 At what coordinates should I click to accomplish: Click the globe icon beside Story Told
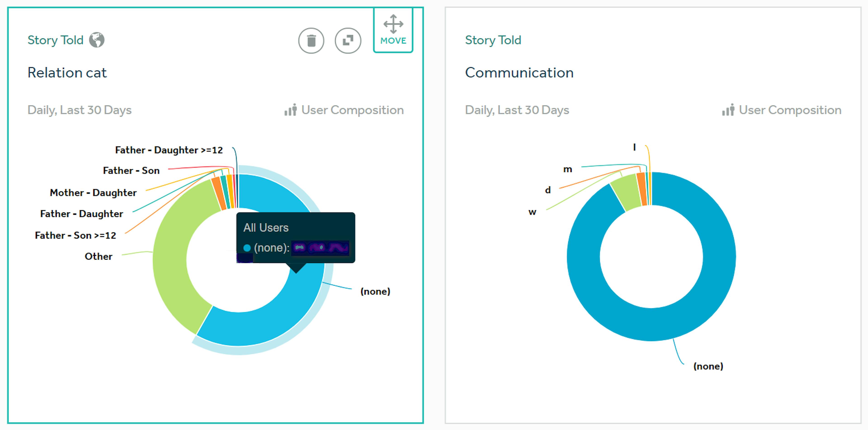coord(97,40)
